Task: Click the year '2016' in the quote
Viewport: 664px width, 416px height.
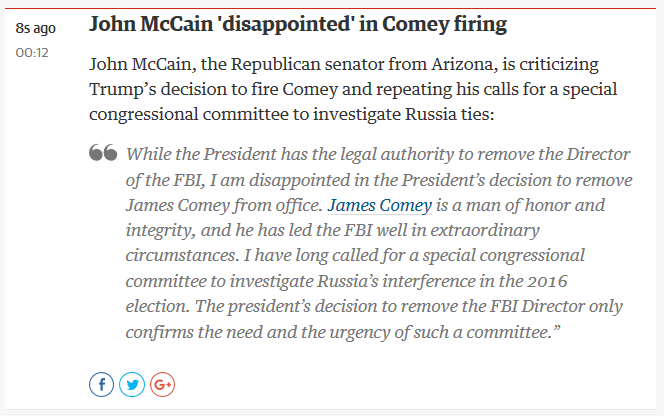Action: coord(547,281)
